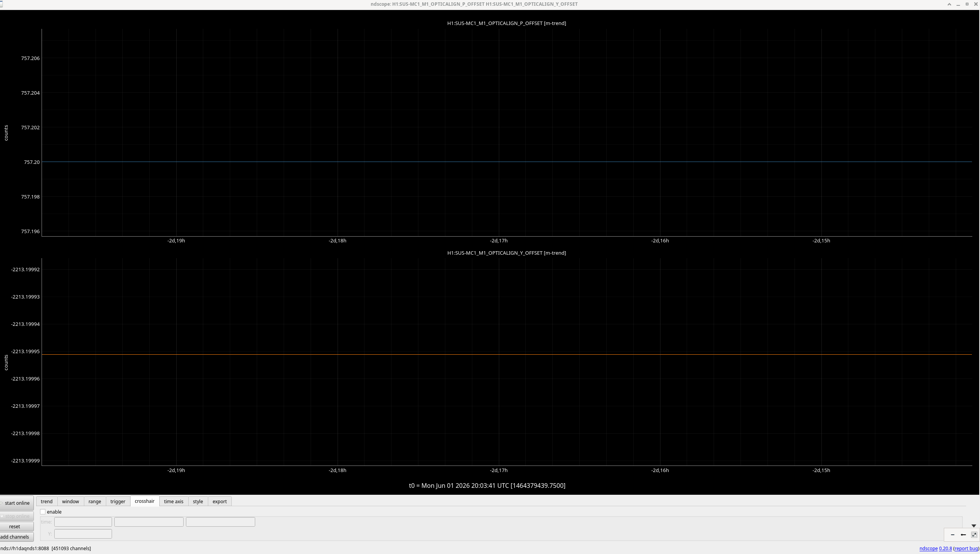The image size is (980, 554).
Task: Click the time field beside the time: label
Action: pos(83,522)
